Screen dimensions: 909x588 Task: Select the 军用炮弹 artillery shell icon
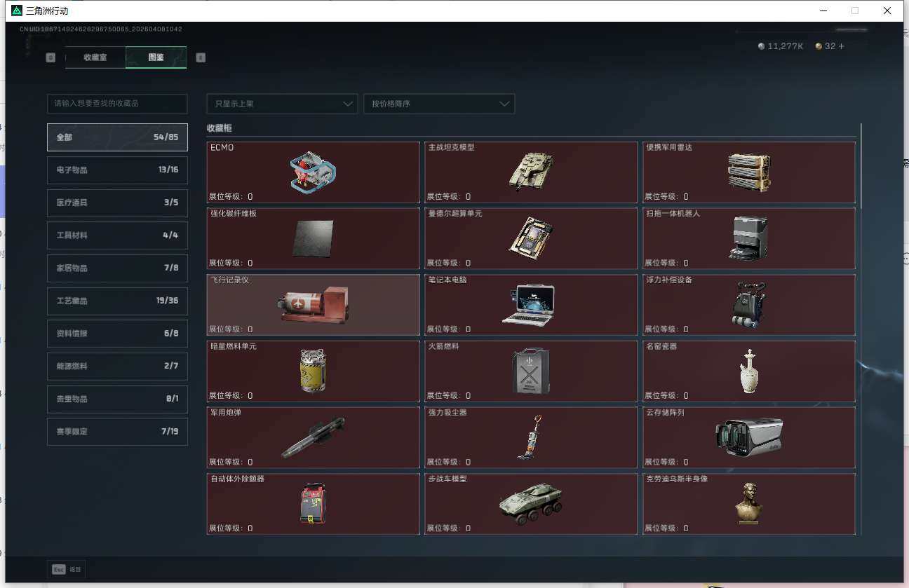313,437
